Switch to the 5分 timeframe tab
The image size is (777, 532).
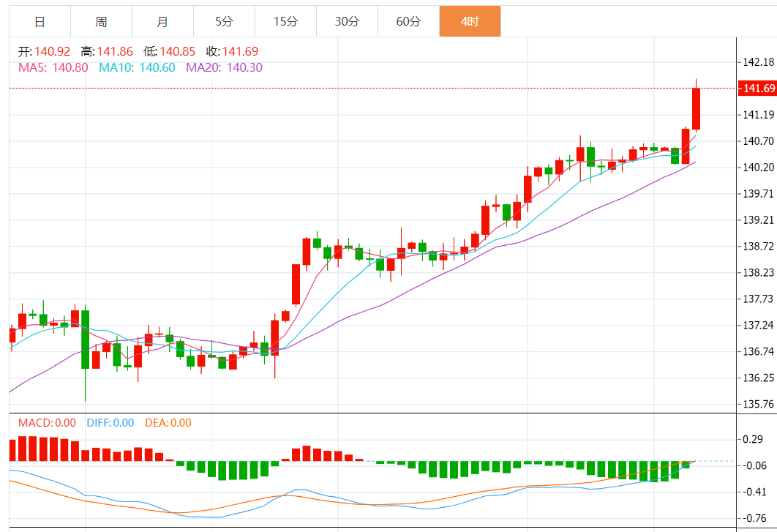(224, 22)
